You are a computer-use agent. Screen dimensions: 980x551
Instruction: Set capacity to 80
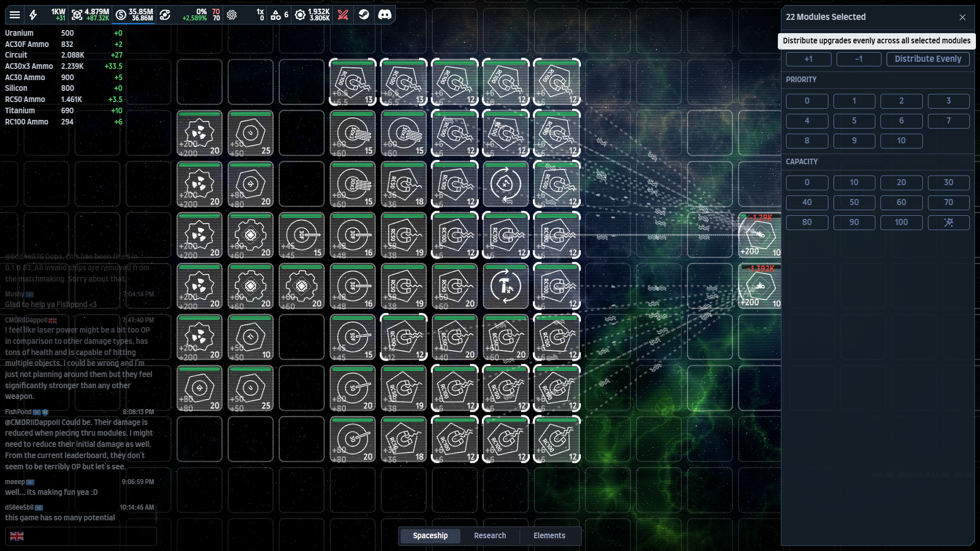pyautogui.click(x=807, y=222)
